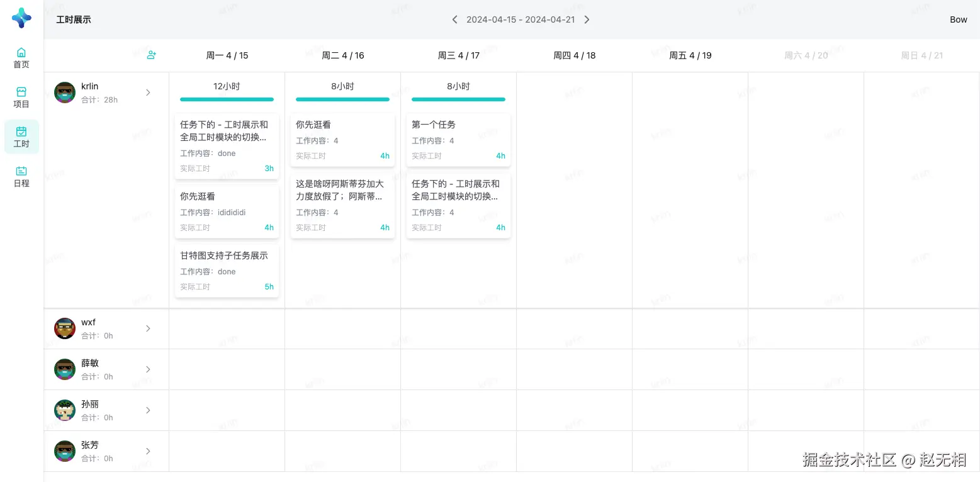Go to previous week arrow
The image size is (980, 482).
click(454, 20)
